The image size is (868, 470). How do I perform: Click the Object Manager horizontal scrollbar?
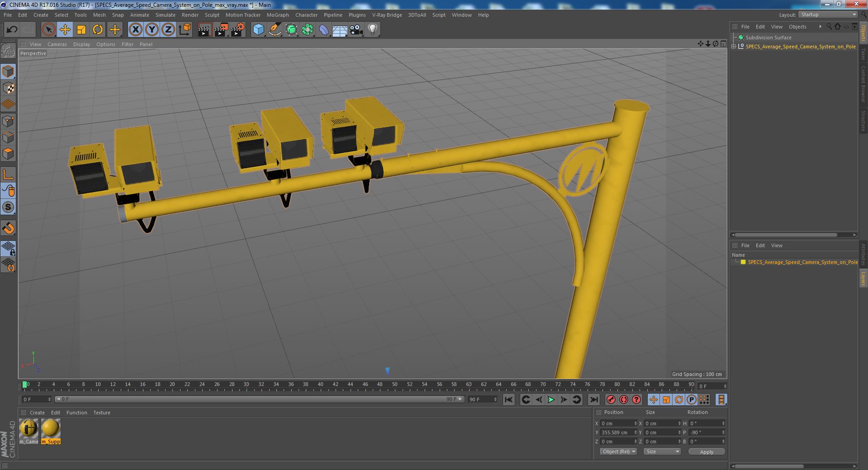(786, 235)
